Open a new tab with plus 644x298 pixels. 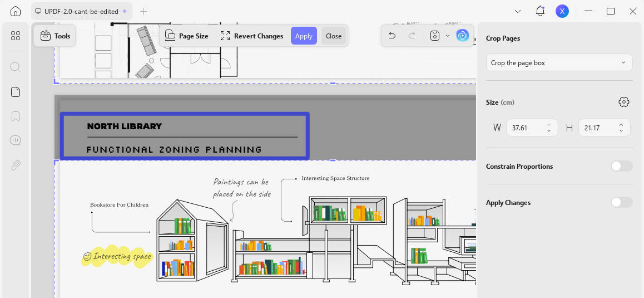(x=143, y=12)
